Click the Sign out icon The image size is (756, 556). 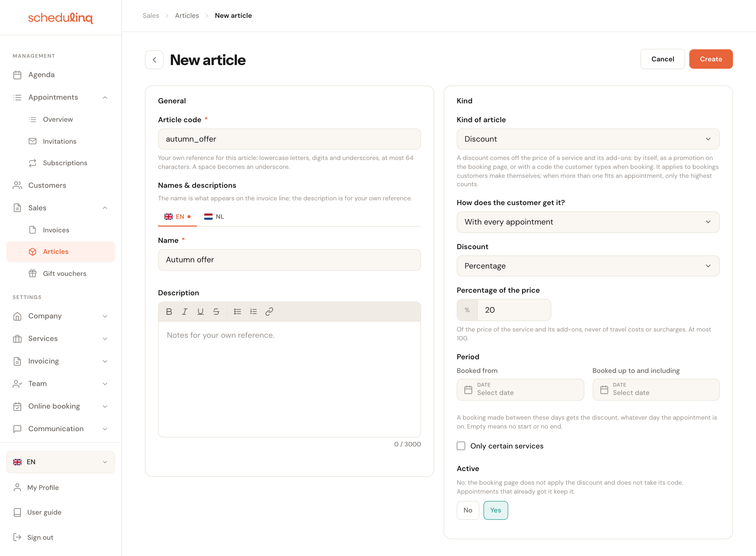click(x=17, y=537)
